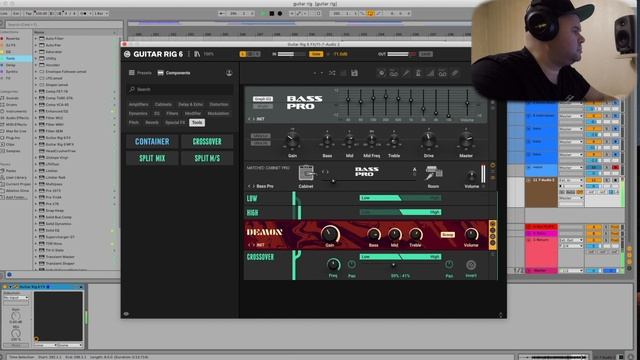Click the magnifier icon in Guitar Rig search
640x360 pixels.
132,89
